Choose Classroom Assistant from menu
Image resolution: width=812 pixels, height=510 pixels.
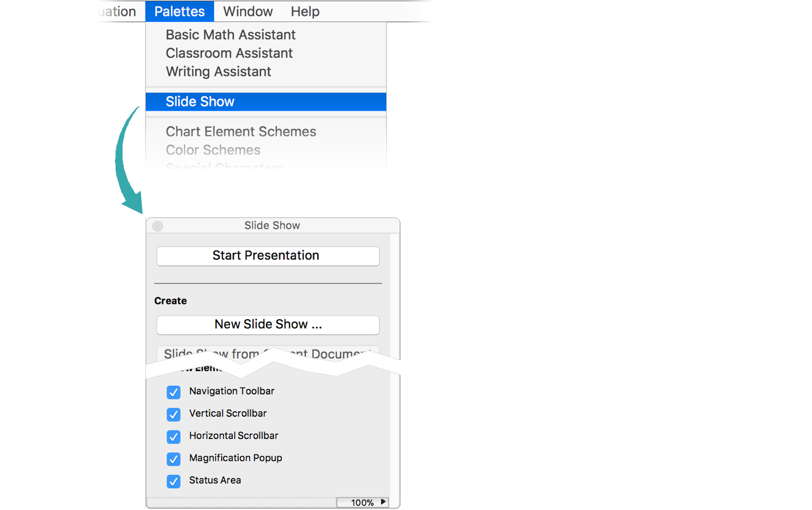(229, 53)
